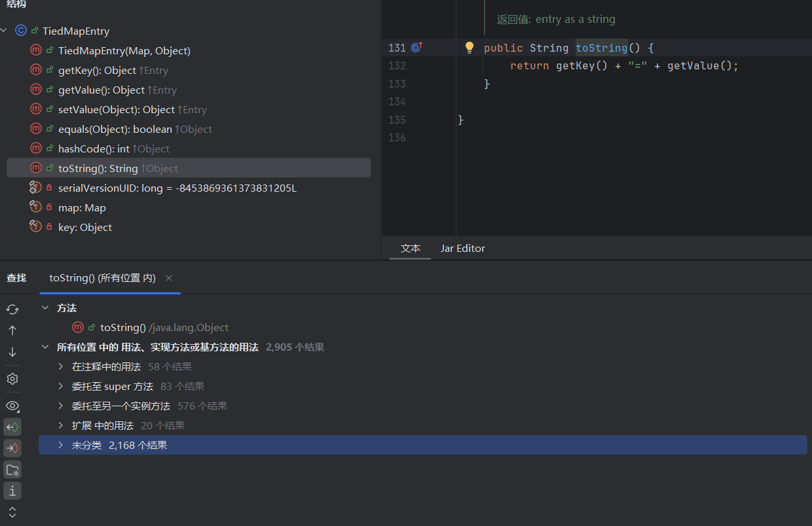Click the override gutter icon beside line 131
The width and height of the screenshot is (812, 526).
(x=416, y=48)
